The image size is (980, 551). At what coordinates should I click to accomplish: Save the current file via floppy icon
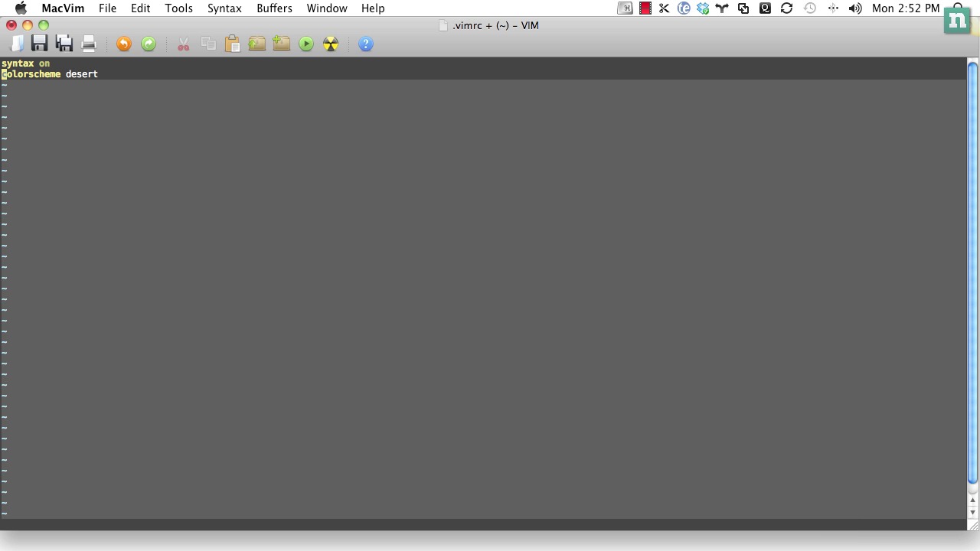pos(40,44)
